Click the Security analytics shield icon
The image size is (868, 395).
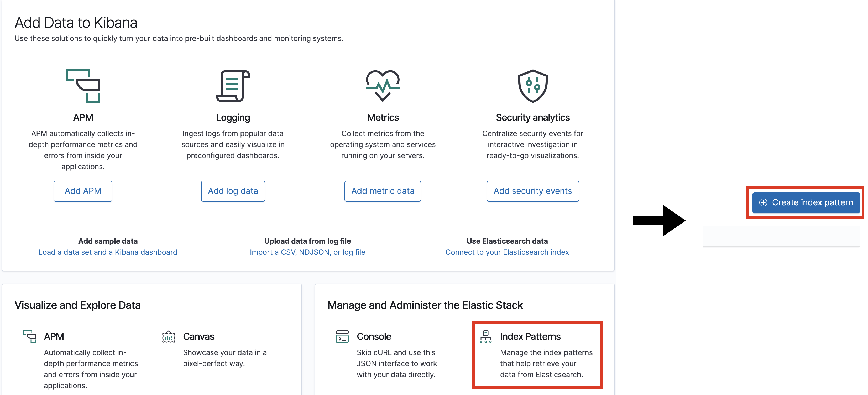532,86
